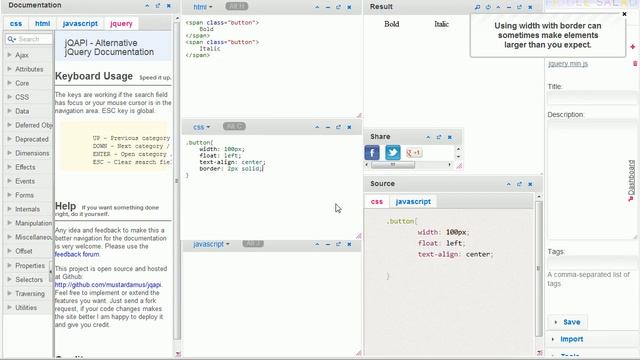Switch Documentation to the javascript tab
The image size is (640, 360).
[x=80, y=24]
